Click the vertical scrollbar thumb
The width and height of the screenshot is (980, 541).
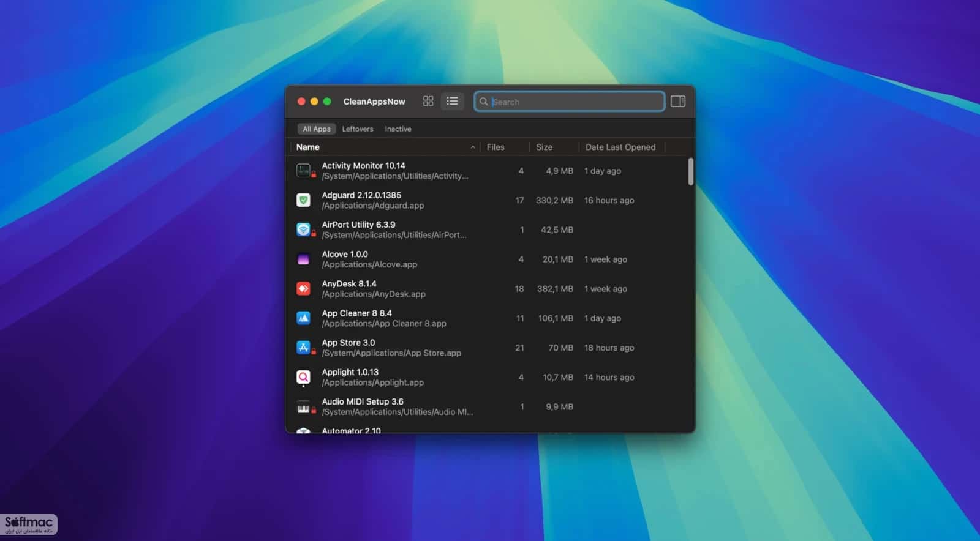[691, 171]
